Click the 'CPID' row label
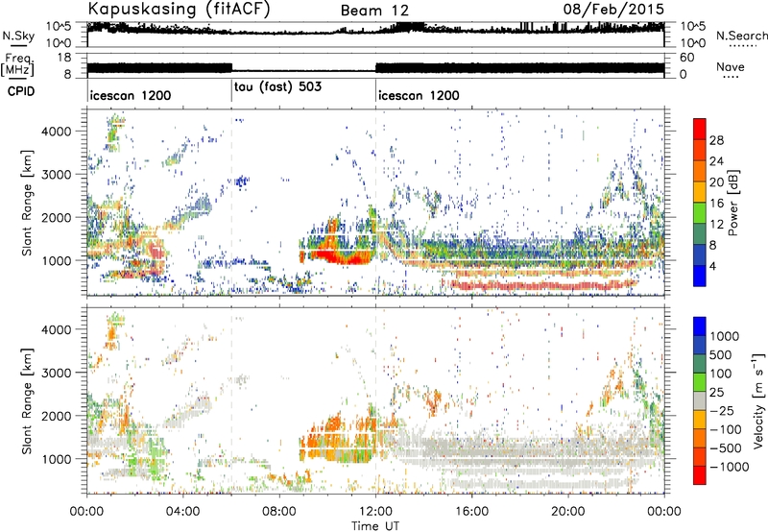Image resolution: width=768 pixels, height=532 pixels. tap(21, 91)
